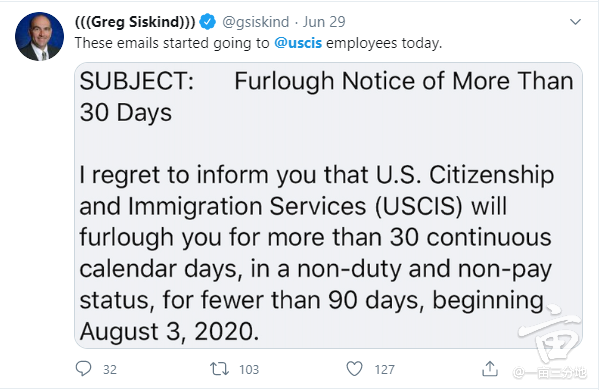This screenshot has height=390, width=599.
Task: Click the retweet count 103
Action: click(249, 370)
